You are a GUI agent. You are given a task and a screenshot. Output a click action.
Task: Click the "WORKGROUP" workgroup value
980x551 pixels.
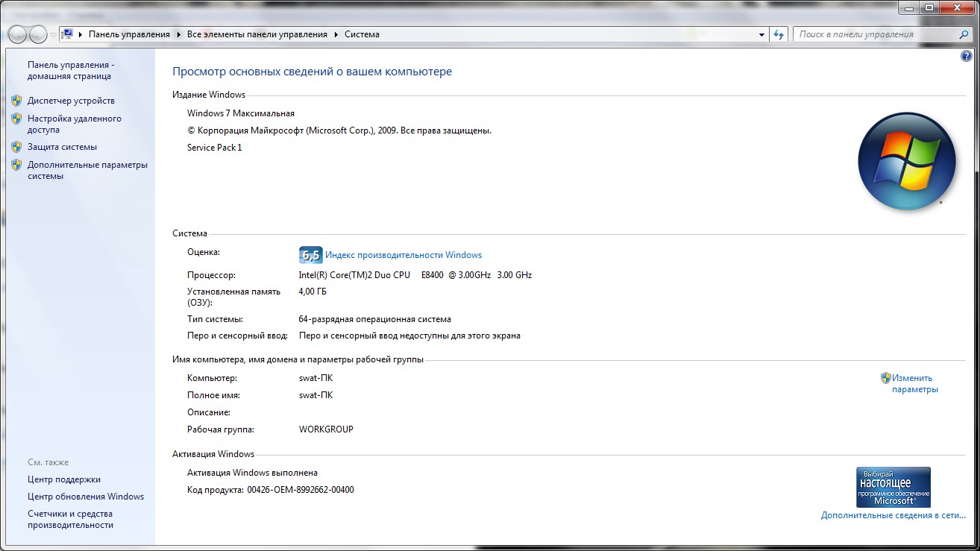(x=326, y=429)
